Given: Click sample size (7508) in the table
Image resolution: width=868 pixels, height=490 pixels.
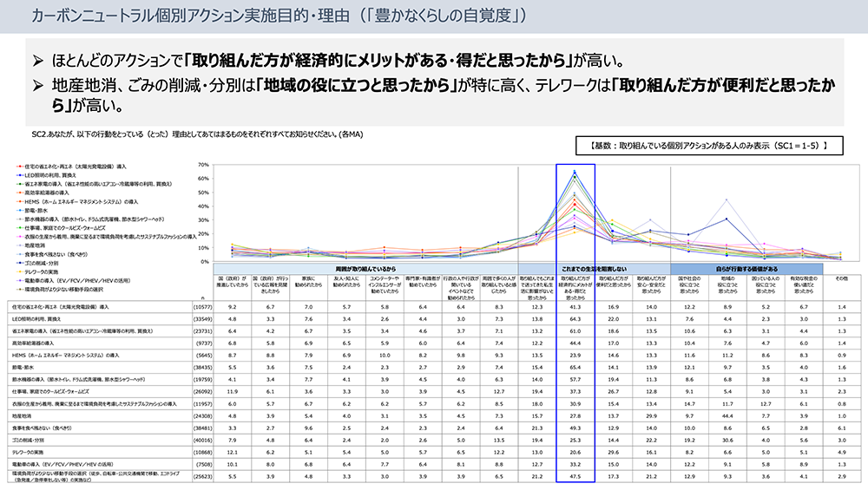Looking at the screenshot, I should coord(204,465).
